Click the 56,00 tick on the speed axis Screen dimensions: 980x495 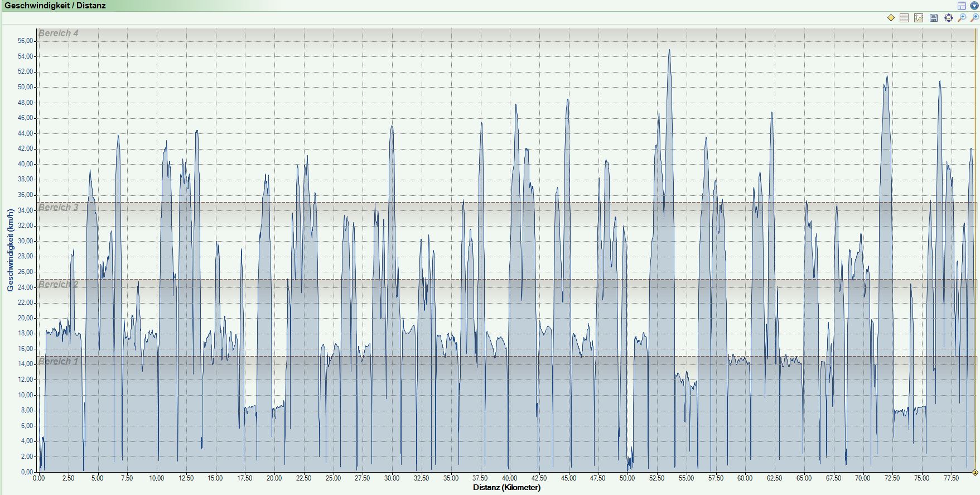[26, 41]
